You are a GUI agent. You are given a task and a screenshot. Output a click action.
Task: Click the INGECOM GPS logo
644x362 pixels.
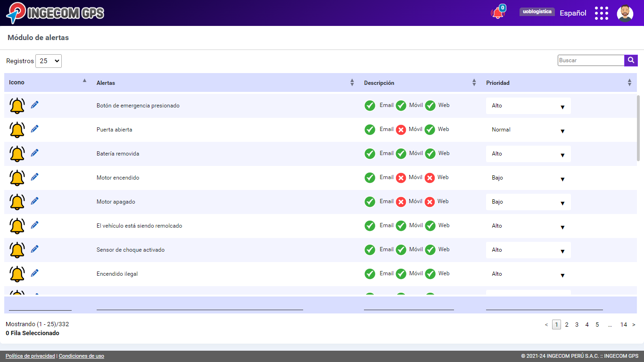[x=55, y=13]
